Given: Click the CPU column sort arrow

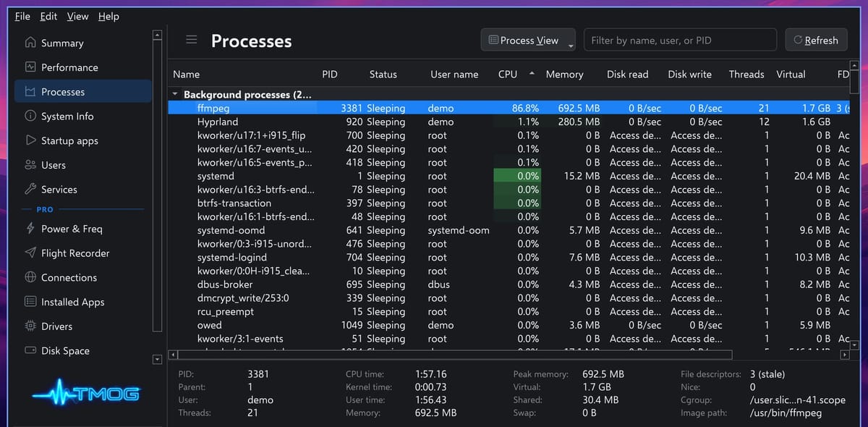Looking at the screenshot, I should [532, 74].
